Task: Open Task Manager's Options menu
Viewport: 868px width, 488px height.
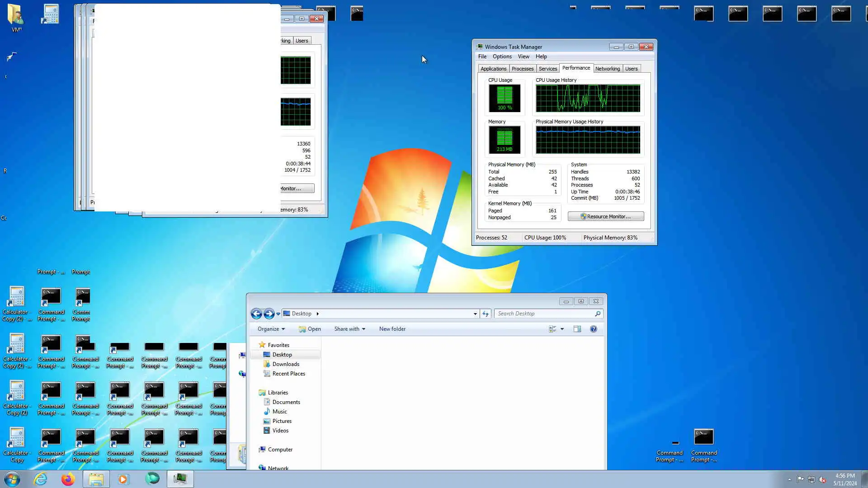Action: pyautogui.click(x=502, y=56)
